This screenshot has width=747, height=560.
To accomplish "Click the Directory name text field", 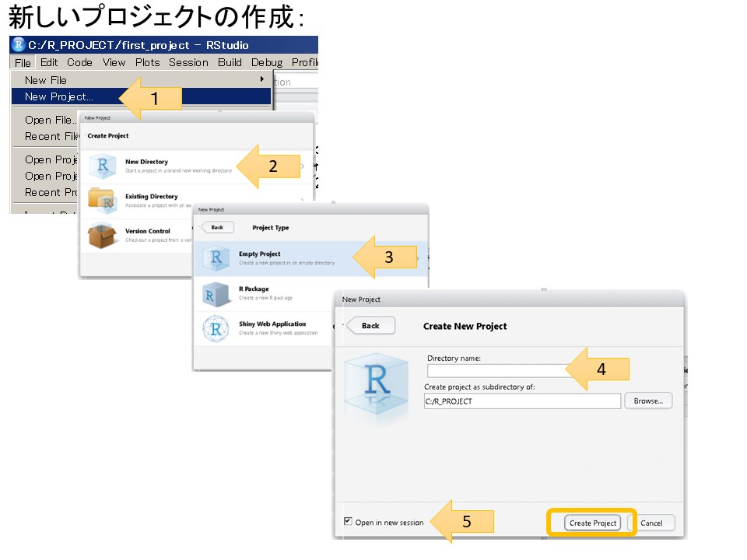I will pos(498,371).
